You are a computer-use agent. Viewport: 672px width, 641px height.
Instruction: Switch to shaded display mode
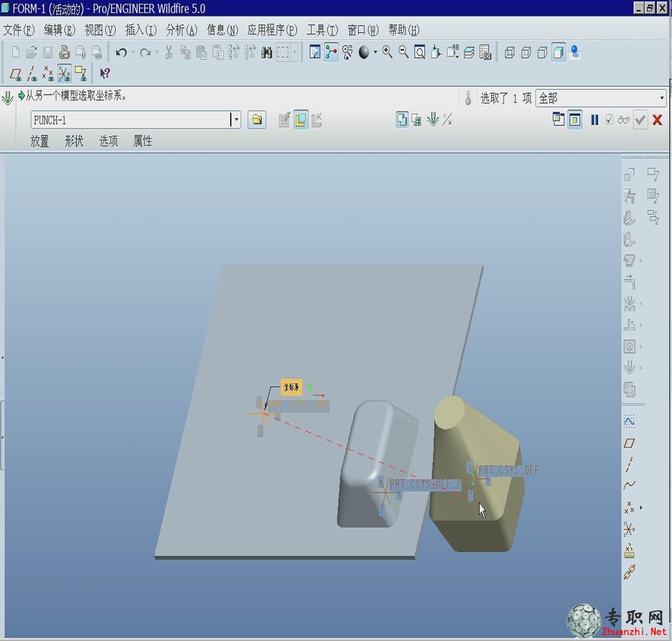559,52
